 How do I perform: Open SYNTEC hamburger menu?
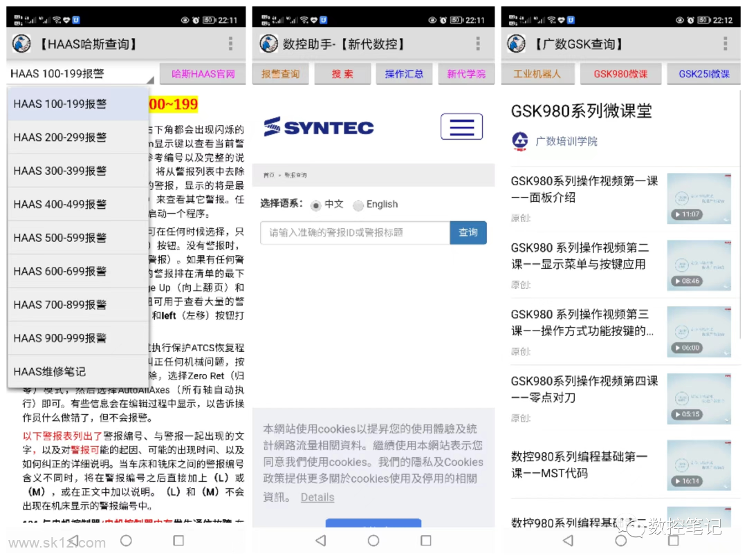click(461, 127)
